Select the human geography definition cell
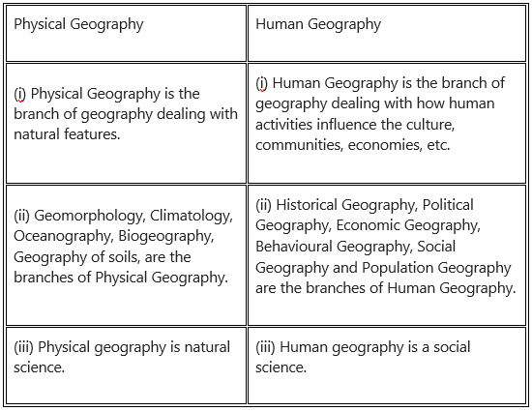This screenshot has height=411, width=532. click(x=387, y=123)
